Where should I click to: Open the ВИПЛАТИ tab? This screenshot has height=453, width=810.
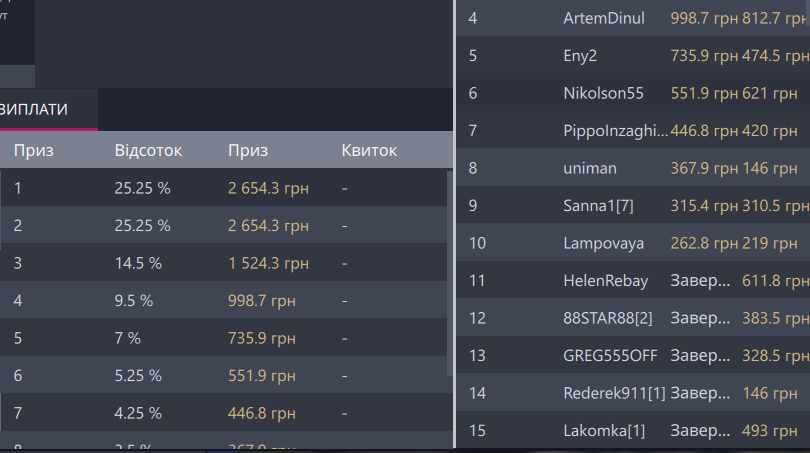click(x=36, y=109)
